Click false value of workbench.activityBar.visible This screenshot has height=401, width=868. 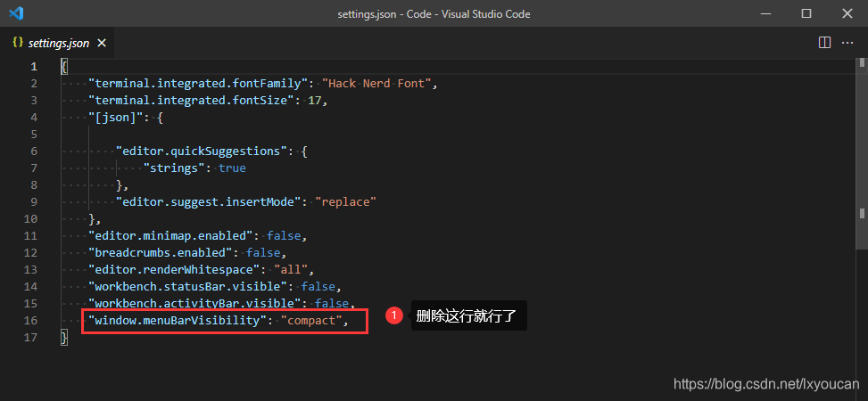pos(332,304)
